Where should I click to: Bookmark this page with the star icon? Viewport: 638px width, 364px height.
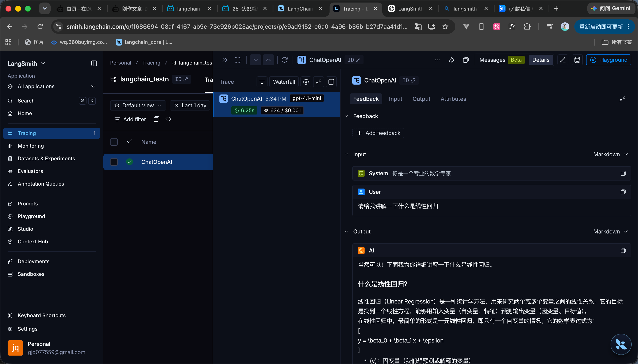pyautogui.click(x=445, y=27)
